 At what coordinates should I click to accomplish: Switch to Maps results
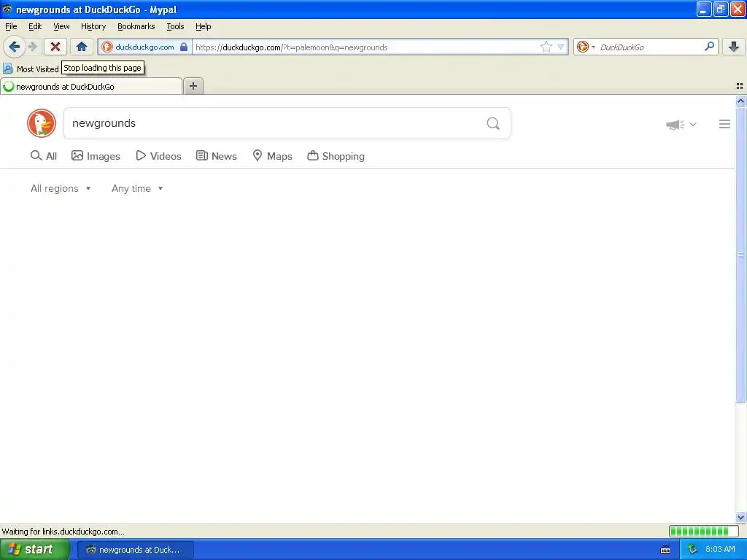point(272,156)
